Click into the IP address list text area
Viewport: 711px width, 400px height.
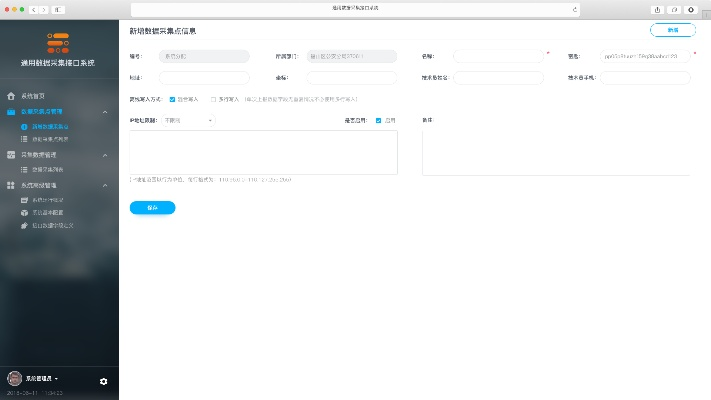[263, 152]
